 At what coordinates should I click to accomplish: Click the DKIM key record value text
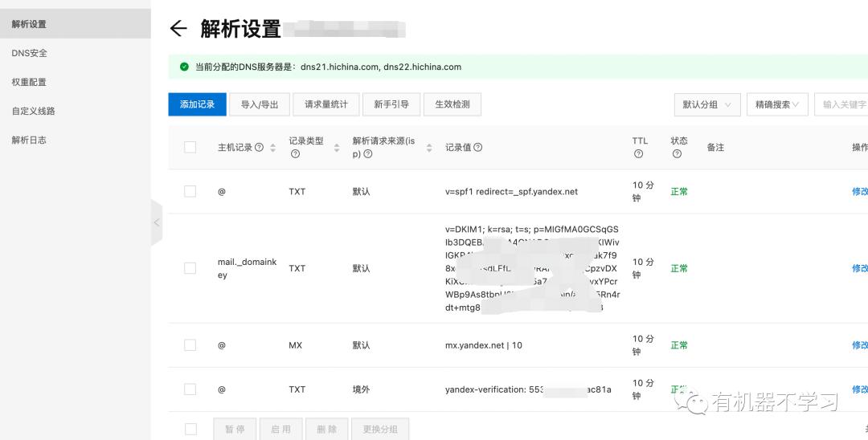pos(532,268)
